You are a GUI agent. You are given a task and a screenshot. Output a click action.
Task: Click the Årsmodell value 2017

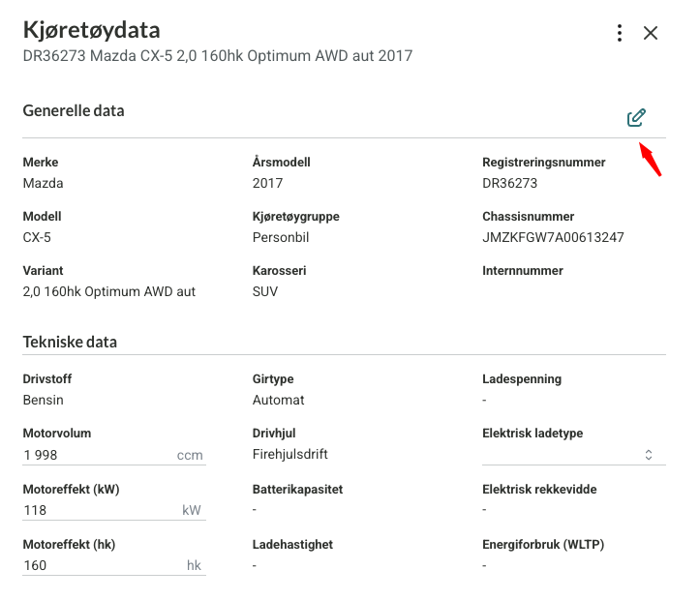(267, 183)
